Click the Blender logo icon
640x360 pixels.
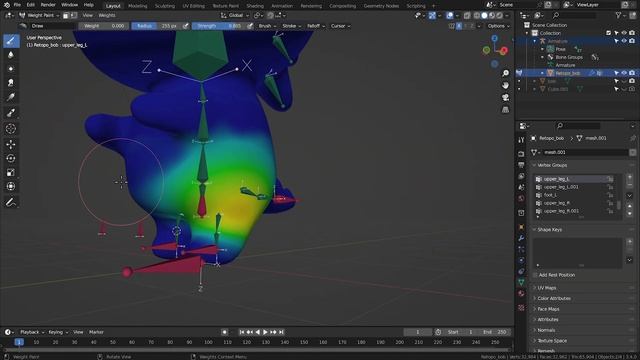(x=7, y=5)
